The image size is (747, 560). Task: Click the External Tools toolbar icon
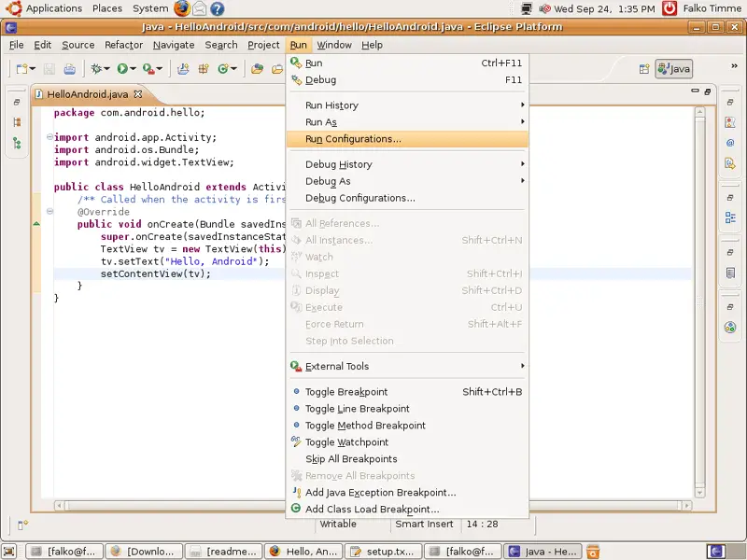tap(148, 69)
